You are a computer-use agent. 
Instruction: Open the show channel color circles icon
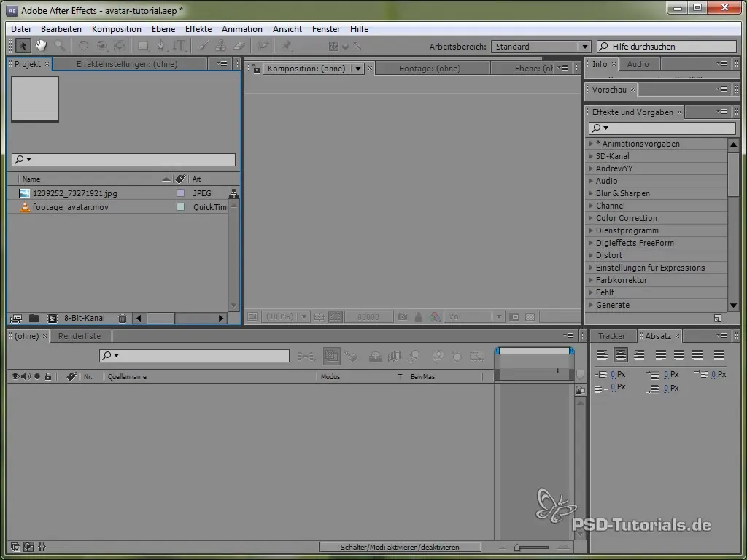click(x=435, y=316)
